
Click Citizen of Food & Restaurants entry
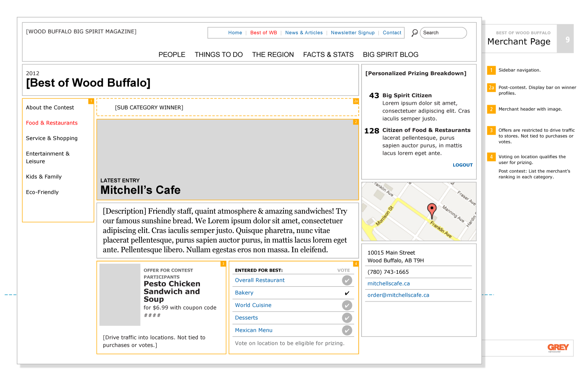tap(417, 142)
